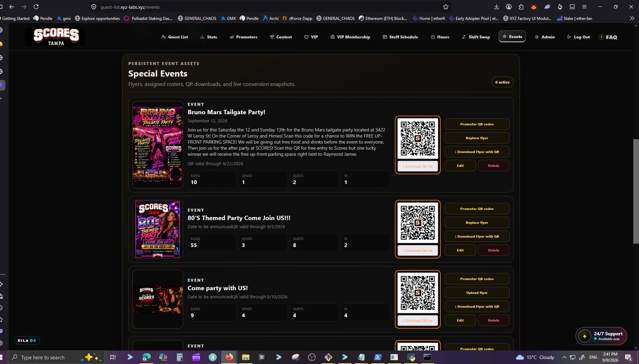639x364 pixels.
Task: Go back to the previous page
Action: pyautogui.click(x=12, y=7)
